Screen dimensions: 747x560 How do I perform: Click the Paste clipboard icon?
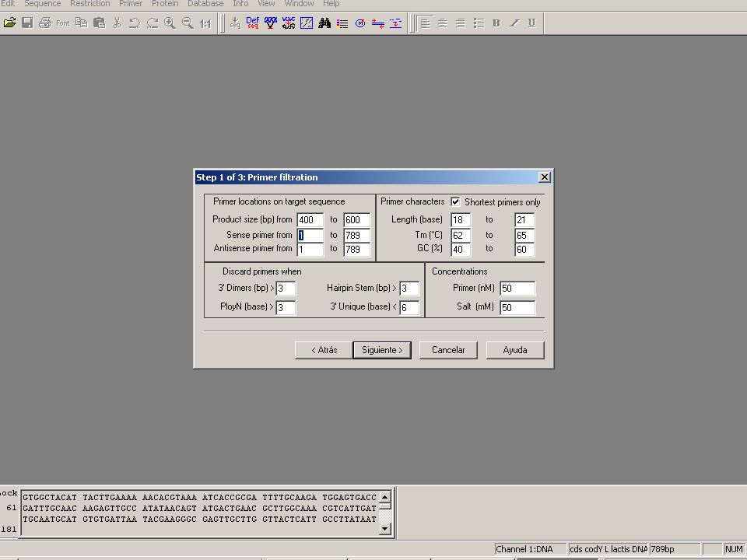[99, 23]
